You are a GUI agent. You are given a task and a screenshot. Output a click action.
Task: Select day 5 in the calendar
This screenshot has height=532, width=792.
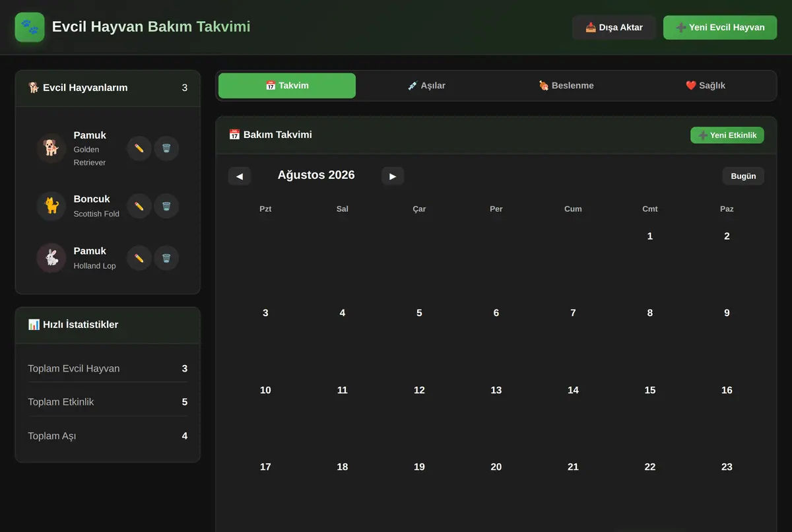click(419, 337)
